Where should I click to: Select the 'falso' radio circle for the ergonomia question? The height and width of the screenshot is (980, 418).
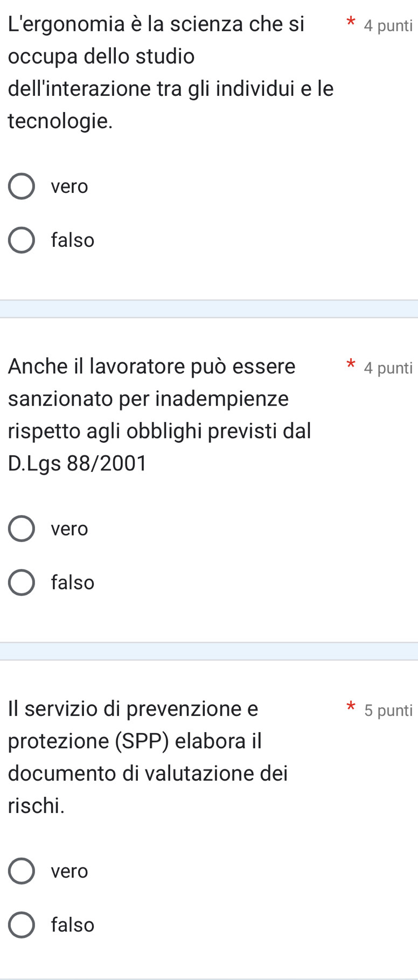22,240
